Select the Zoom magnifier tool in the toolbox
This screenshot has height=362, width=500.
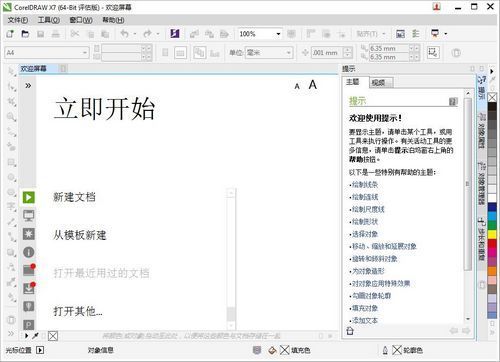coord(11,117)
